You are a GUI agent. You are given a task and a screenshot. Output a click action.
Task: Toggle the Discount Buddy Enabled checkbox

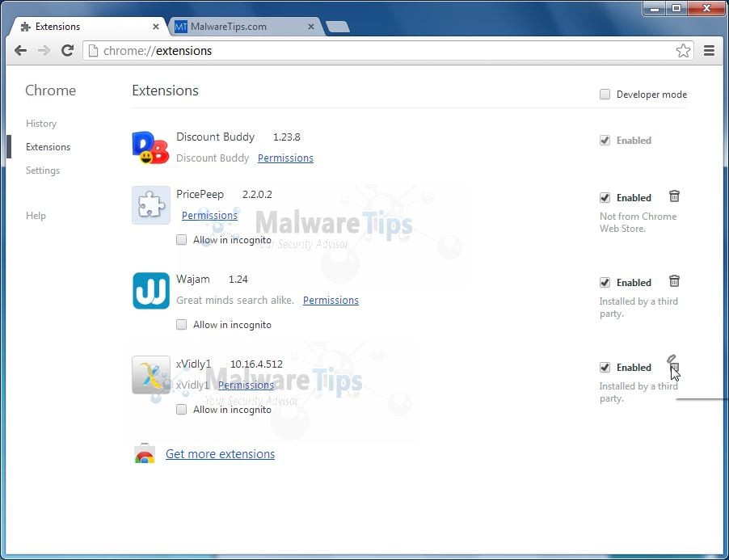tap(605, 141)
